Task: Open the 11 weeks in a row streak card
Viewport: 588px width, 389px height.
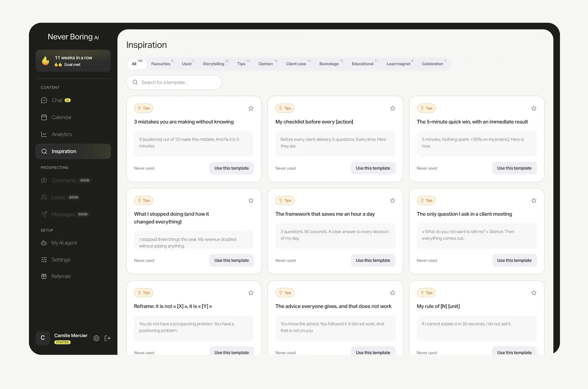Action: [x=73, y=61]
